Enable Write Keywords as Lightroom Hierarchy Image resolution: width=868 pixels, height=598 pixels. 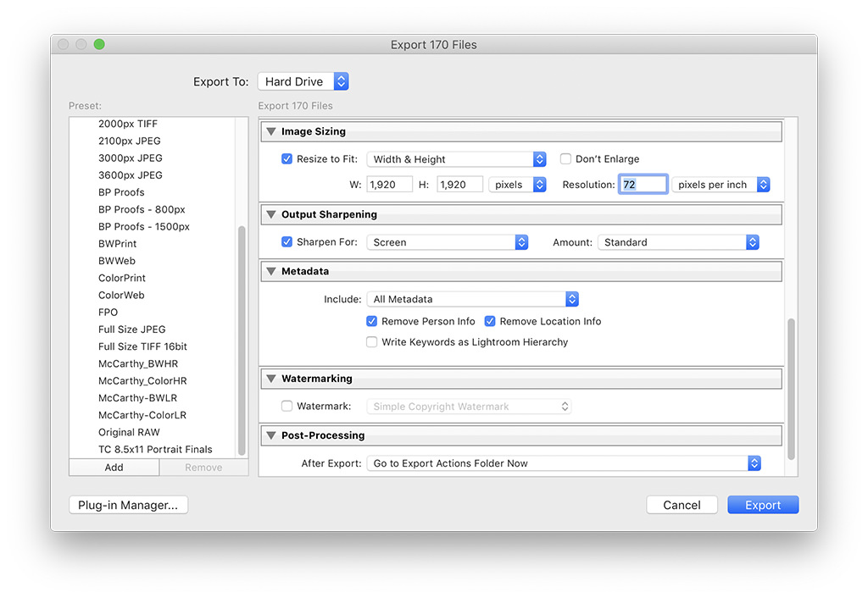(x=371, y=342)
